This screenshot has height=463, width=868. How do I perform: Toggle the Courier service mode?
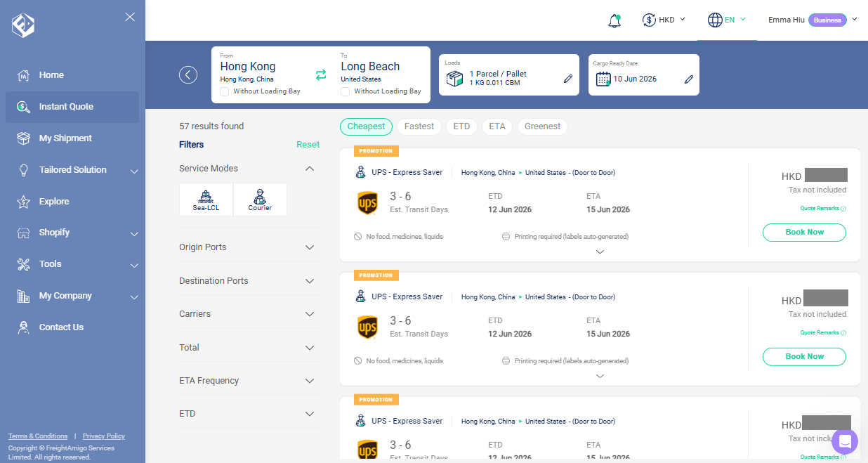260,200
